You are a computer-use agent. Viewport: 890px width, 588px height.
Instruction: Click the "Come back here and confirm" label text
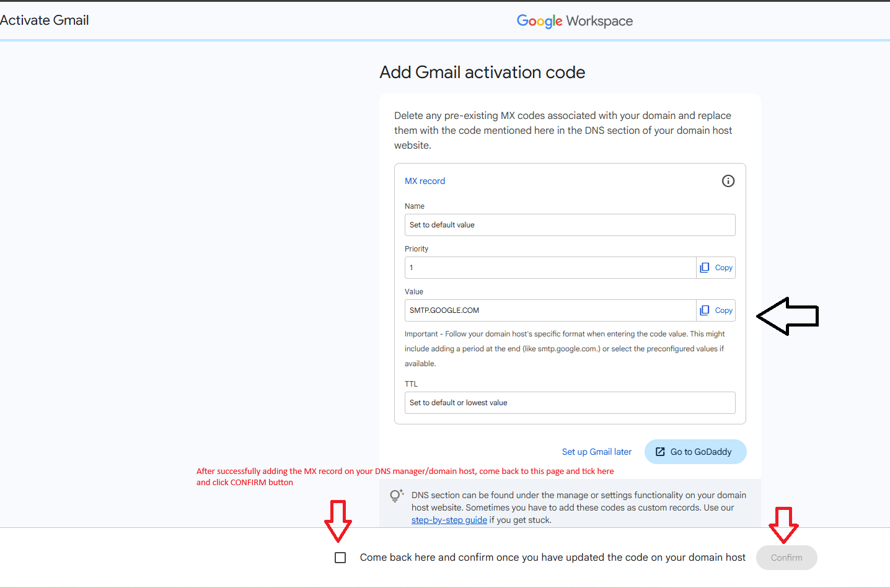tap(552, 558)
